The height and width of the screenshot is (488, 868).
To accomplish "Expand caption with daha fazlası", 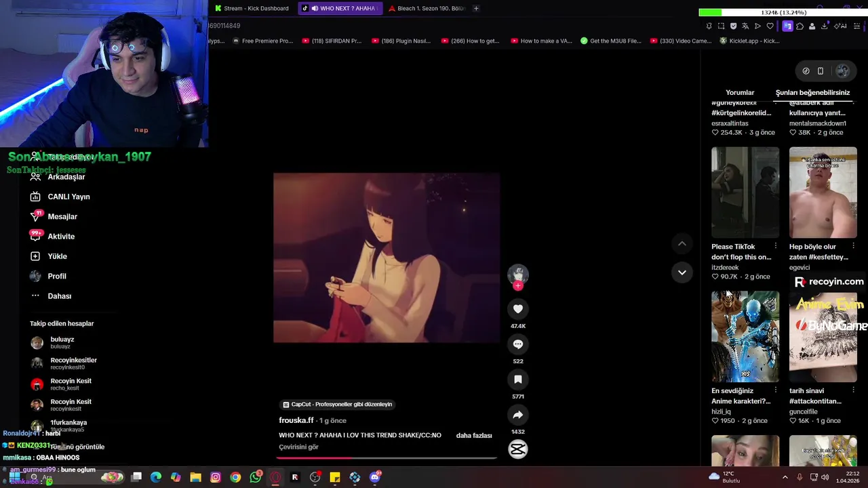I will pos(474,435).
